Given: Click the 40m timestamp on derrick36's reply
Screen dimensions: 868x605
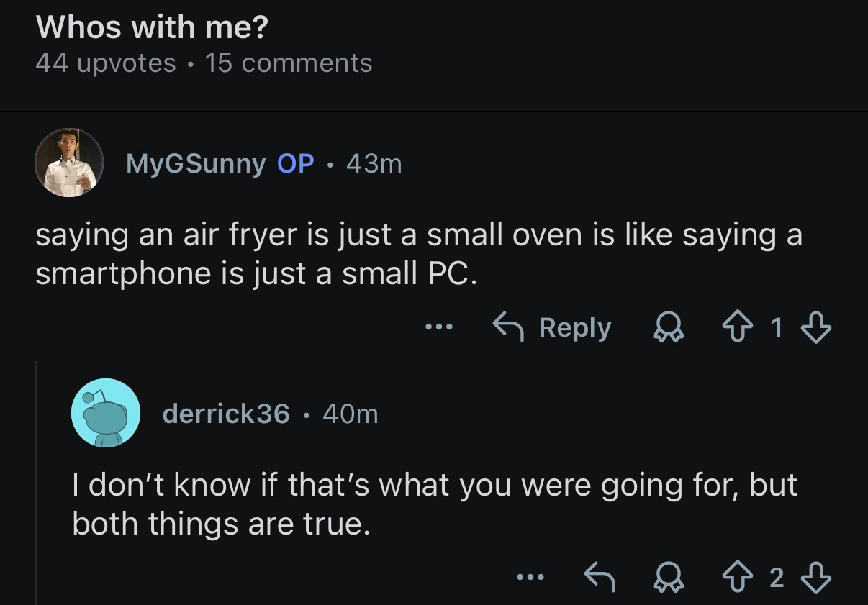Looking at the screenshot, I should tap(350, 414).
